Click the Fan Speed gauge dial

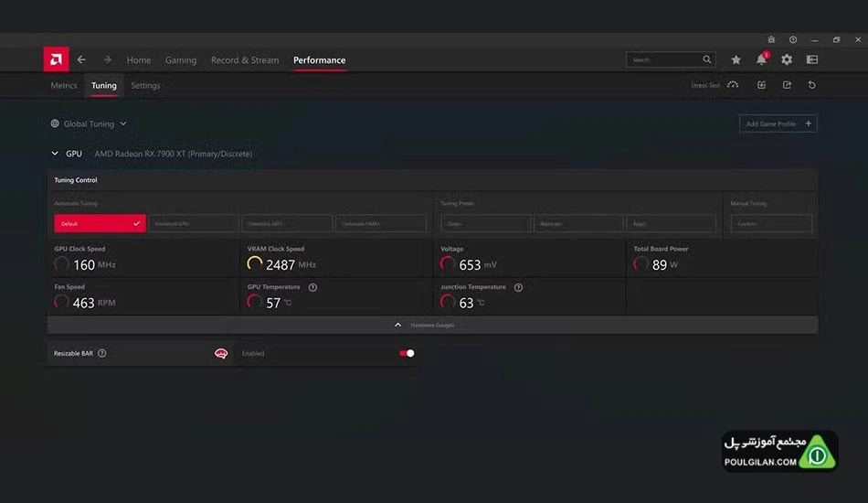click(61, 302)
